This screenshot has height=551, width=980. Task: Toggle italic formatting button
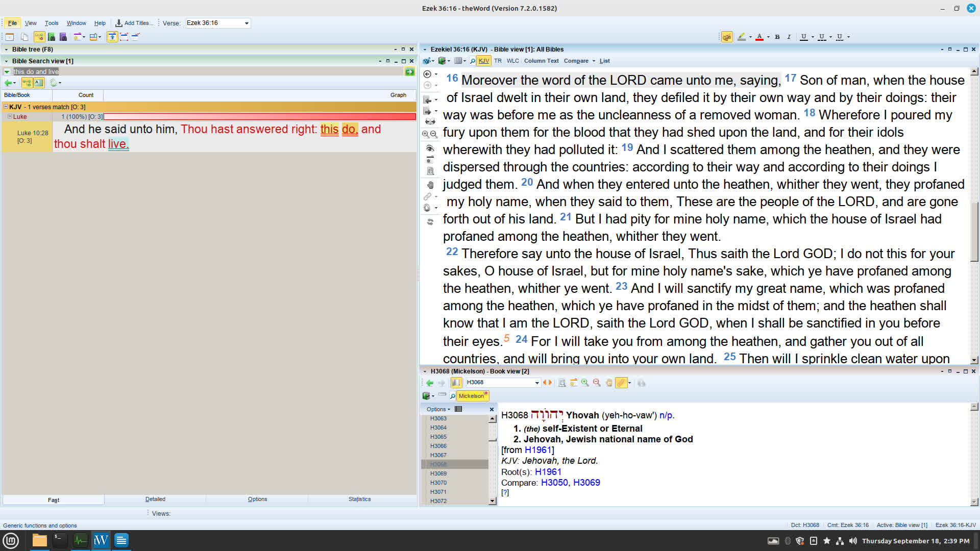[789, 37]
